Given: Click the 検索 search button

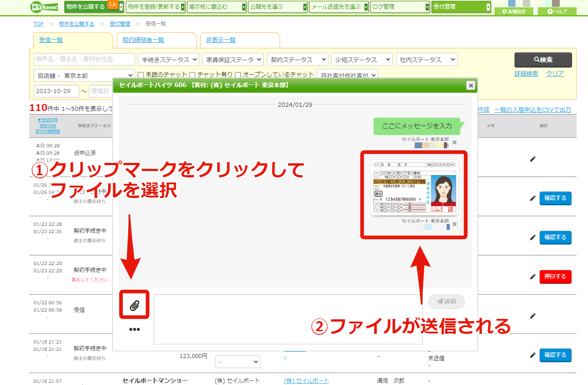Looking at the screenshot, I should (x=543, y=60).
